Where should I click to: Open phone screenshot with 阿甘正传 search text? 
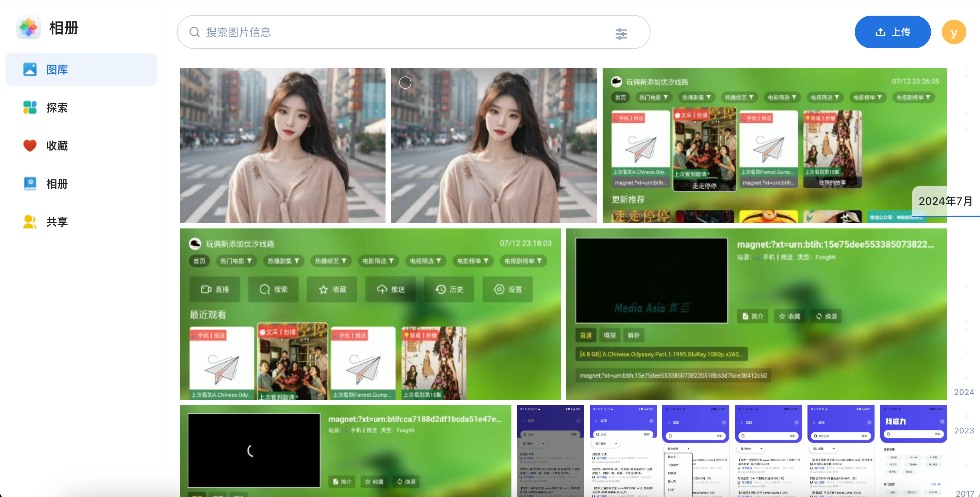coord(841,451)
